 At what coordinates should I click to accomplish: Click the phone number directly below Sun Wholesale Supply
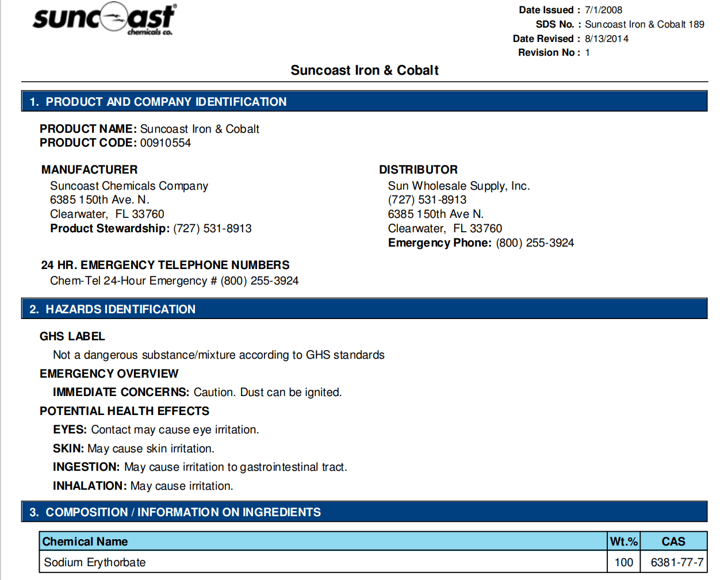tap(427, 199)
